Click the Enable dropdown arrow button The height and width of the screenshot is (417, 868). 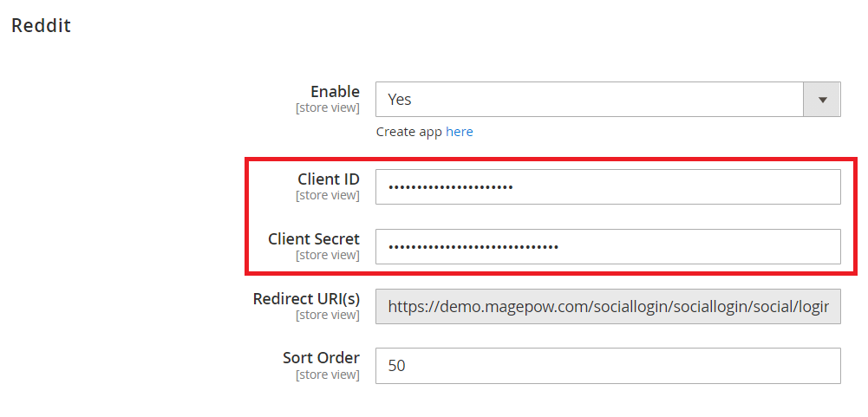pos(822,100)
